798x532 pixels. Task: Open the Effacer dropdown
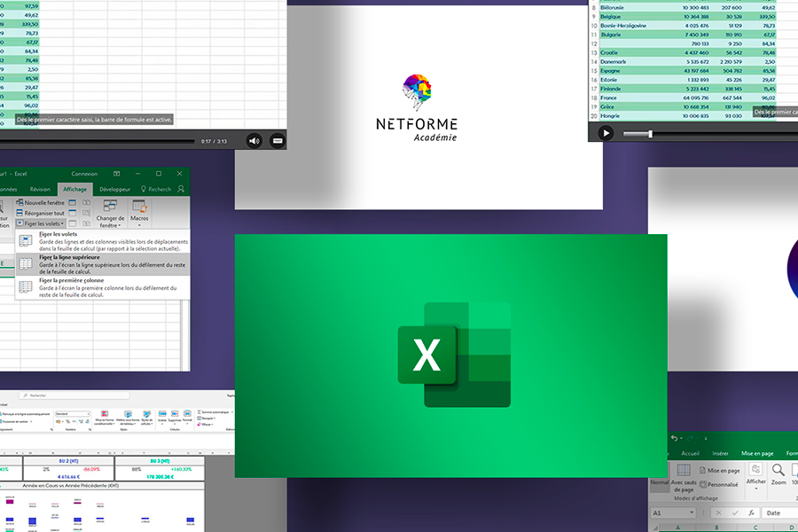pyautogui.click(x=205, y=424)
